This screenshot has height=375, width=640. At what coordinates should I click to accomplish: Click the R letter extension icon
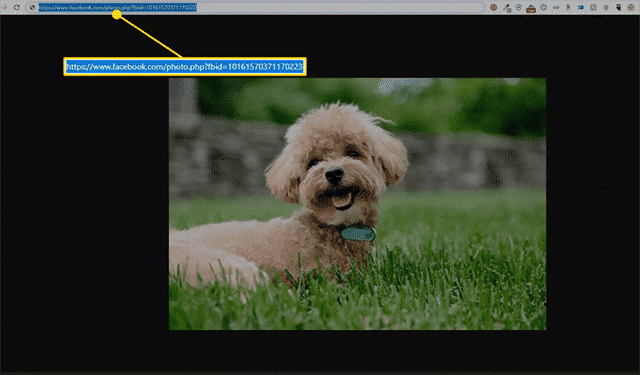point(568,7)
